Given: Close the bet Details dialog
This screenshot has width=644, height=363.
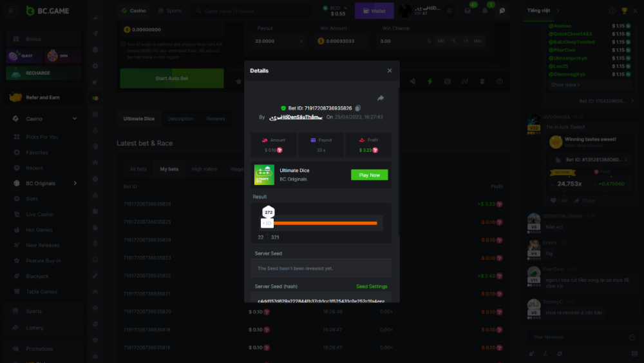Looking at the screenshot, I should pyautogui.click(x=389, y=71).
